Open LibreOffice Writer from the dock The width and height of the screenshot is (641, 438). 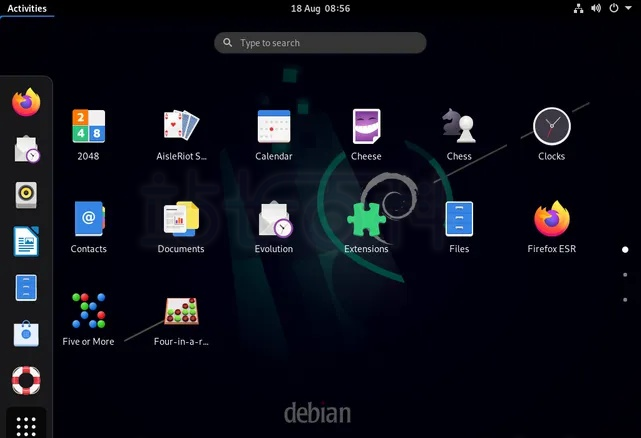pos(26,241)
